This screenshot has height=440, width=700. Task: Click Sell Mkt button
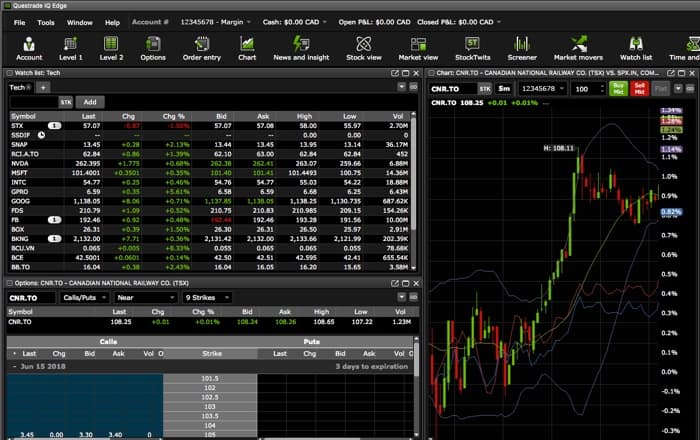[x=639, y=89]
